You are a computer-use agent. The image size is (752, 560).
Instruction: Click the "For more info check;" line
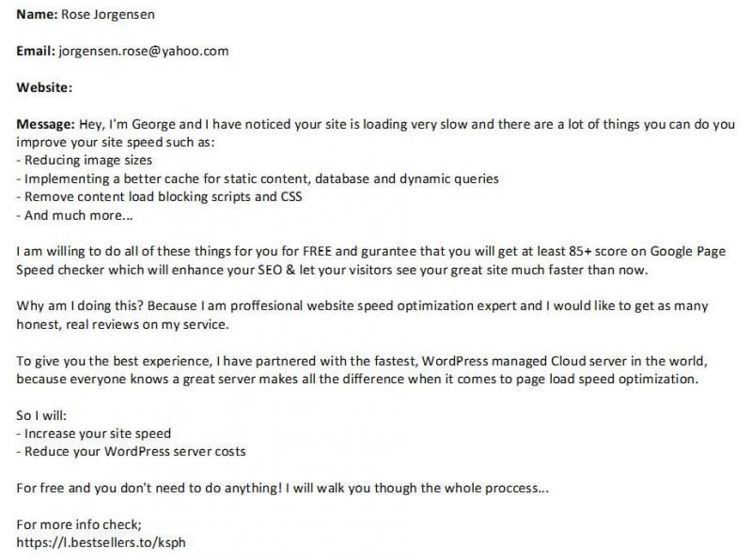79,525
